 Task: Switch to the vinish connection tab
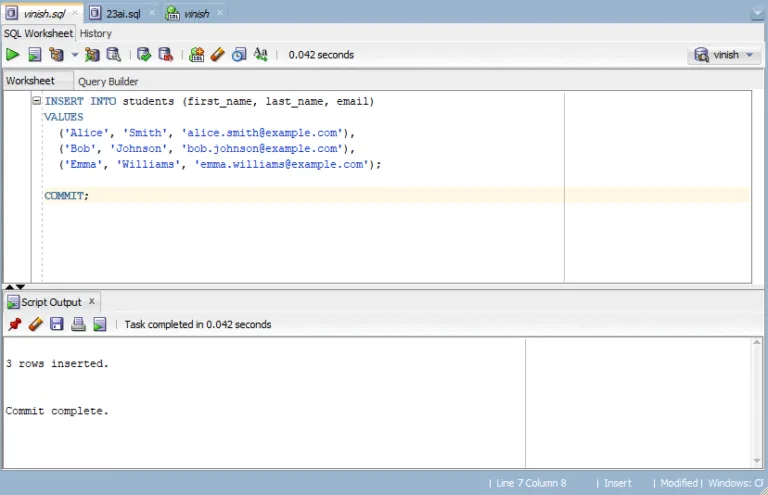[x=196, y=14]
